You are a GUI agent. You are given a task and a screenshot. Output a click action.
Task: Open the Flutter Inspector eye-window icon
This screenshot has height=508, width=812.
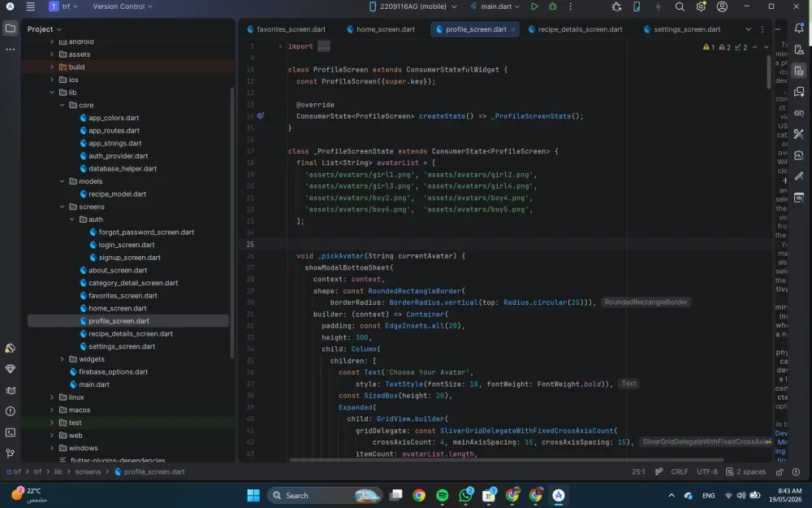click(799, 198)
